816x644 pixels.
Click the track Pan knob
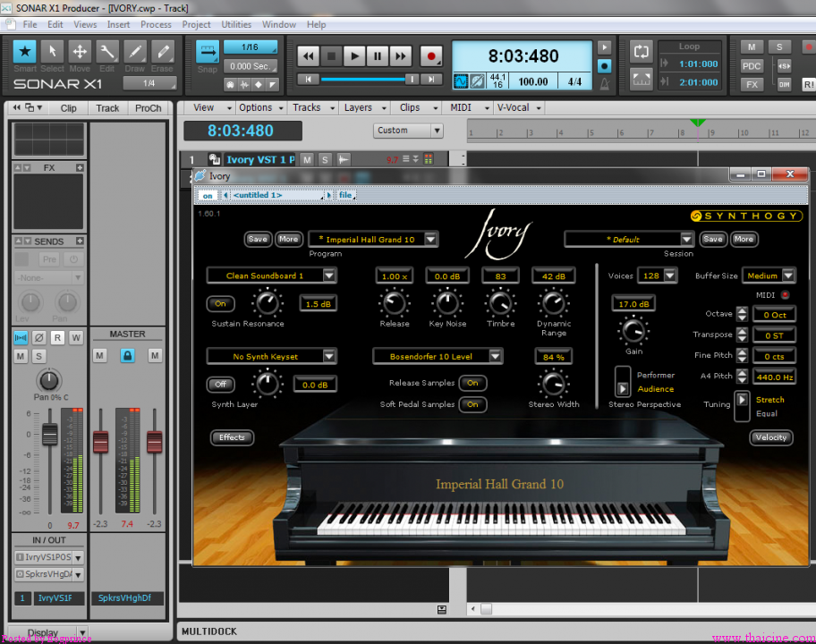(x=49, y=380)
